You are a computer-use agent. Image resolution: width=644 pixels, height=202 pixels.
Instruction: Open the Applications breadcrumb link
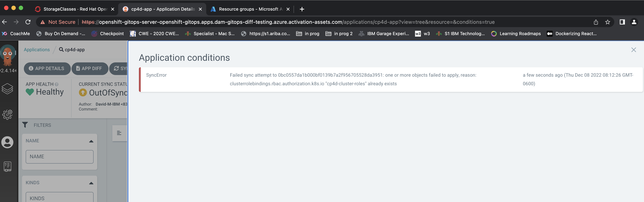tap(37, 49)
